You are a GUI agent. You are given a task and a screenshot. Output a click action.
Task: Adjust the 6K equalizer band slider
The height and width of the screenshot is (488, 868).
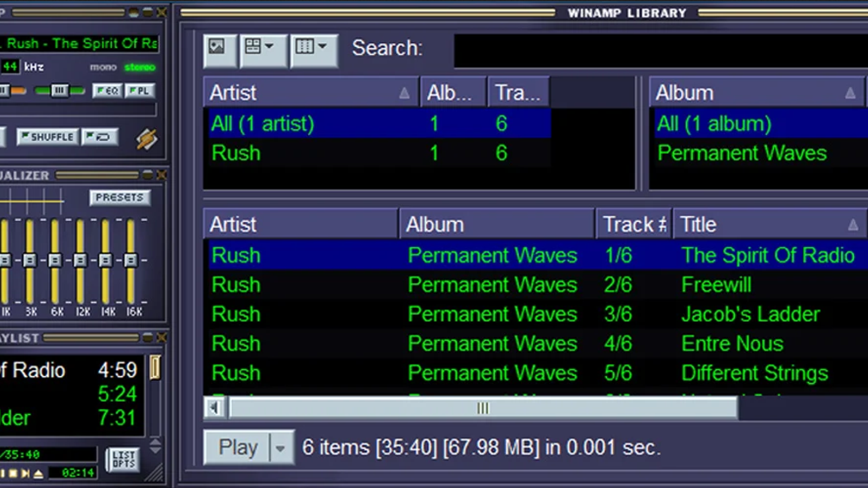pyautogui.click(x=55, y=261)
